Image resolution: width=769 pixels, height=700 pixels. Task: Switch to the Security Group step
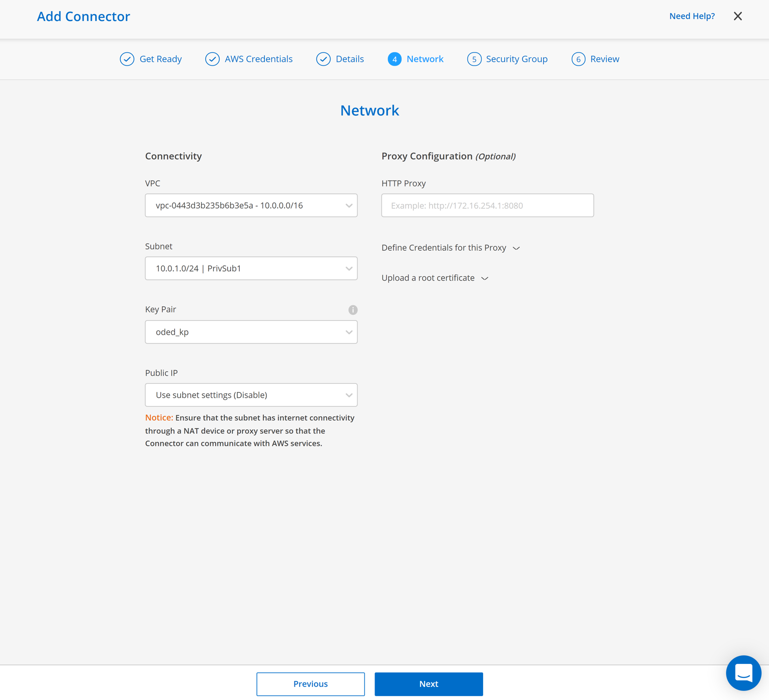(516, 59)
